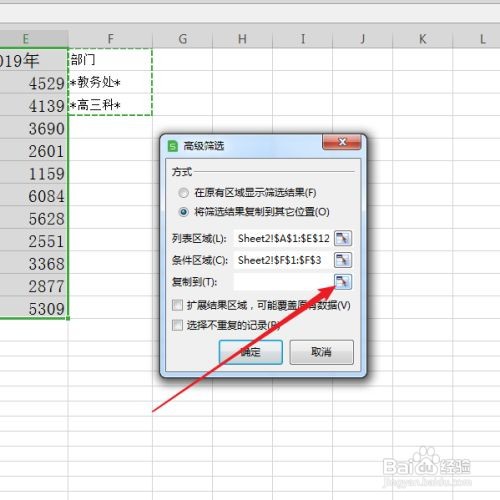
Task: Enable 扩展结果区域 checkbox
Action: click(x=177, y=305)
